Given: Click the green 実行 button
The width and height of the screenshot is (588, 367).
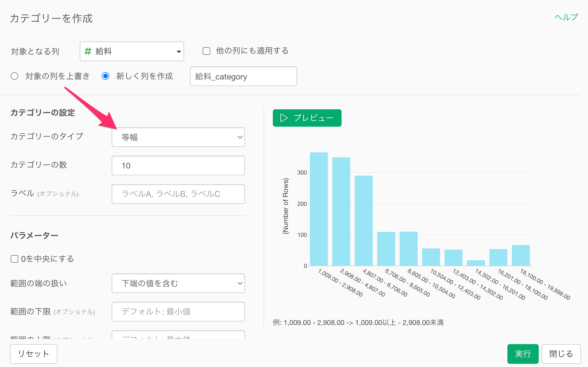Looking at the screenshot, I should tap(523, 354).
